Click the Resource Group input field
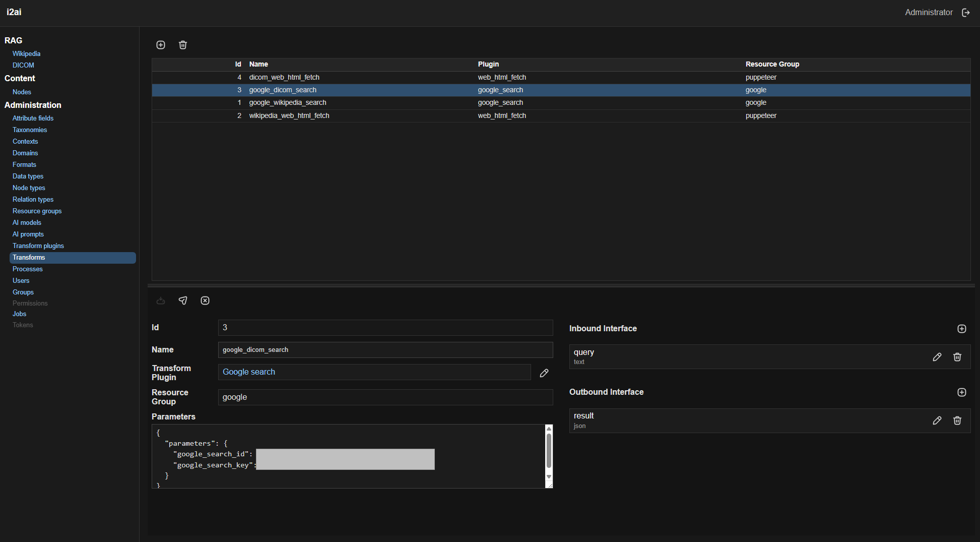The width and height of the screenshot is (980, 542). (x=385, y=397)
